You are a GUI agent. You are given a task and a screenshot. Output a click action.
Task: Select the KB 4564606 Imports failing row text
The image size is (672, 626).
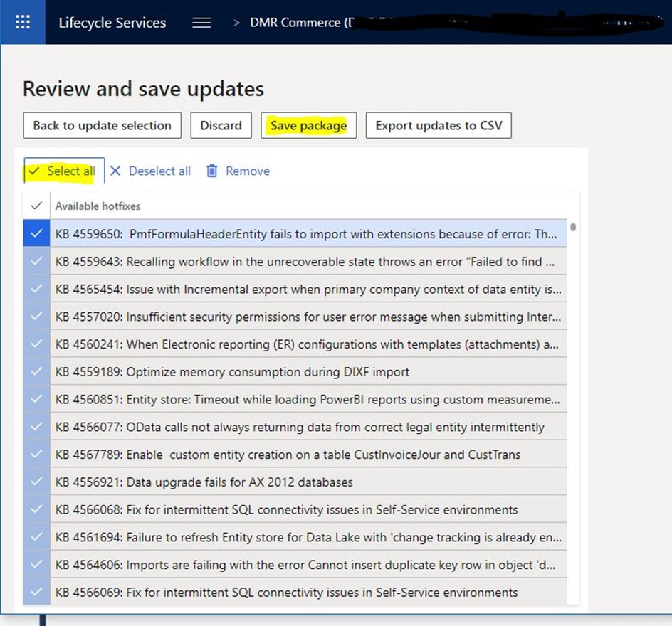305,565
